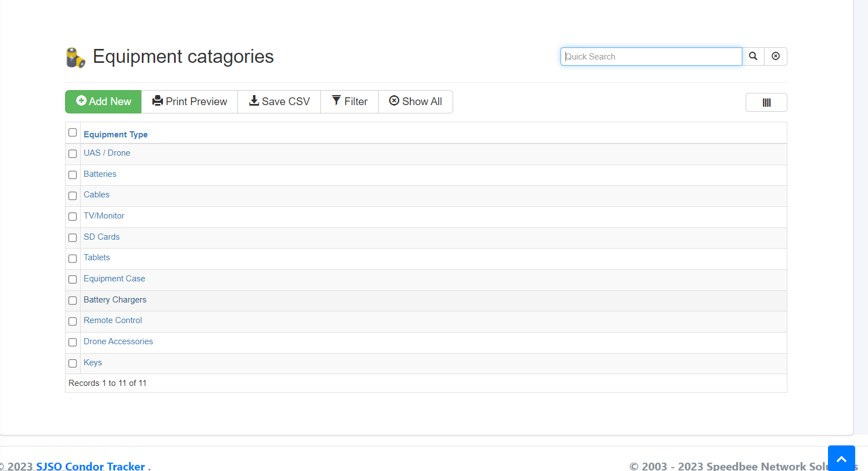Sort by Equipment Type column header

pos(116,135)
